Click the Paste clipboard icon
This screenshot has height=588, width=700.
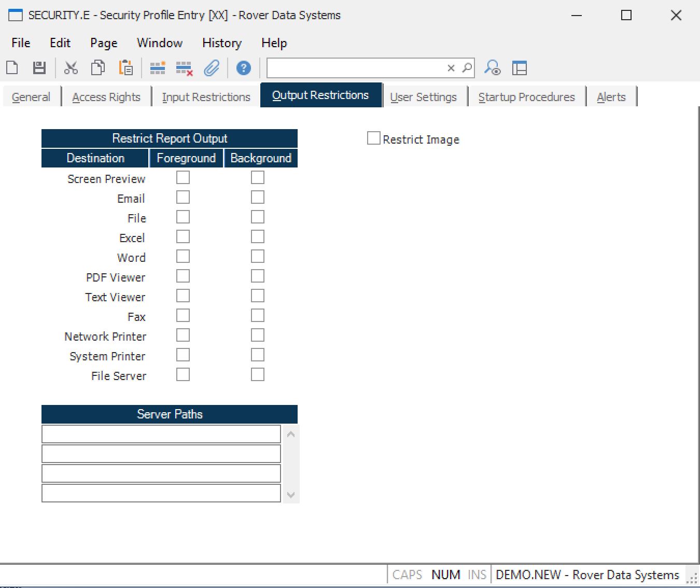(126, 68)
